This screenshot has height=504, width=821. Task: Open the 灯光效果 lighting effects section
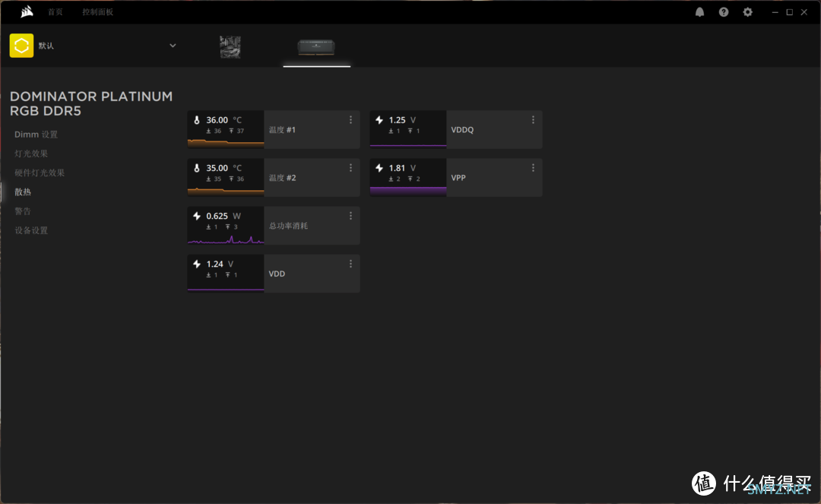pyautogui.click(x=31, y=154)
